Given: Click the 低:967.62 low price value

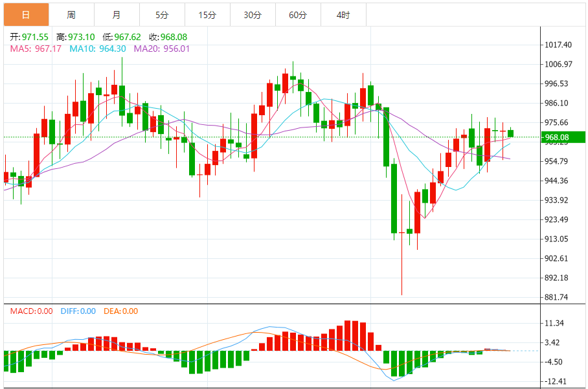Looking at the screenshot, I should click(122, 37).
